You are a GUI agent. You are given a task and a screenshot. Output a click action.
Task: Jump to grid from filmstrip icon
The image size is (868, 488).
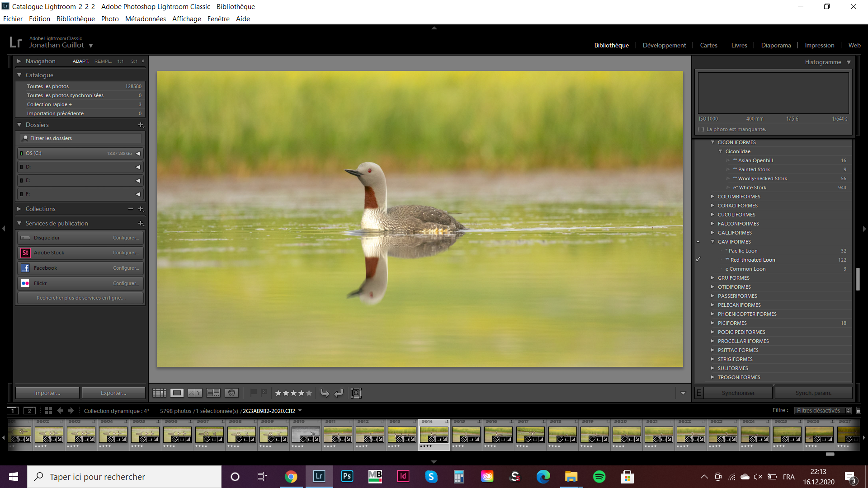click(x=48, y=411)
